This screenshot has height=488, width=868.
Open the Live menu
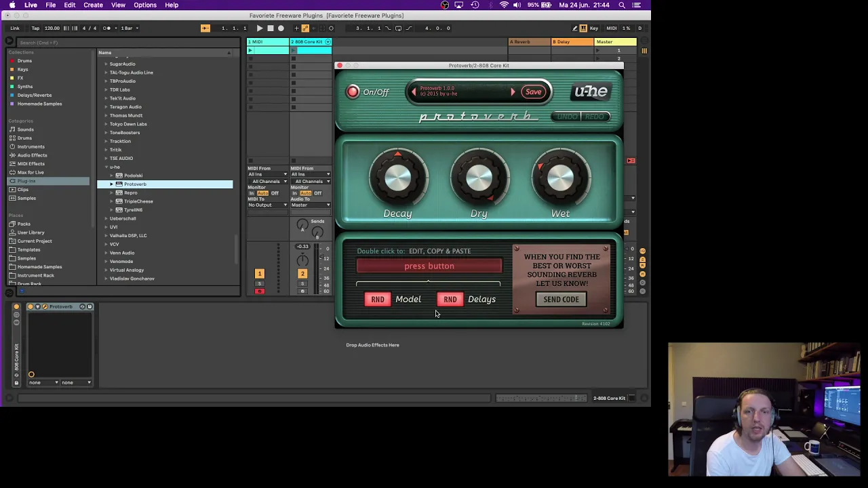point(31,5)
